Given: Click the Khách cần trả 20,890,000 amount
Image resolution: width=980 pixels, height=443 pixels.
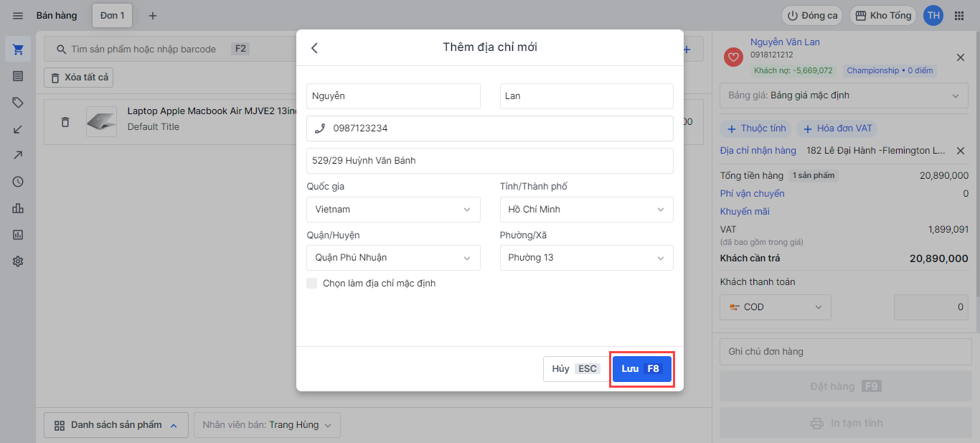Looking at the screenshot, I should click(939, 258).
